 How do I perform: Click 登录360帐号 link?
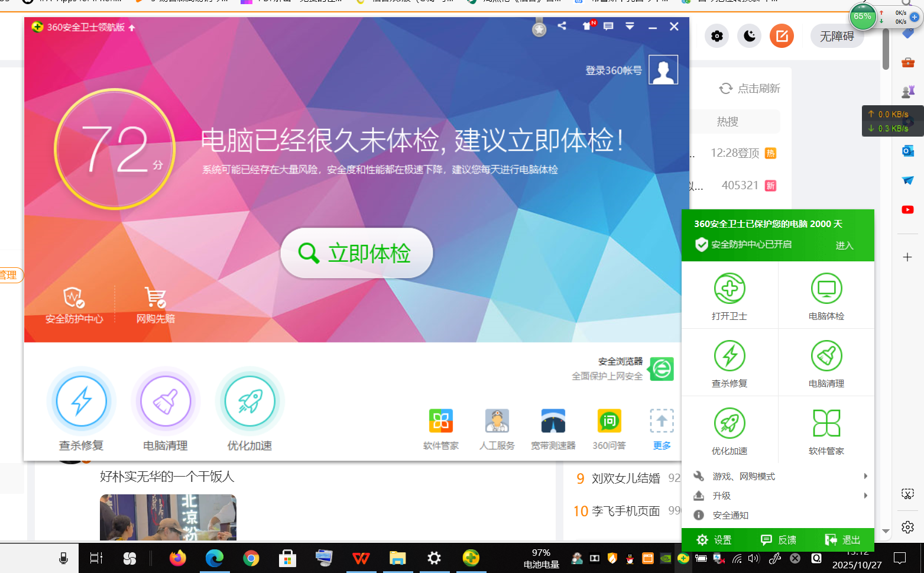614,70
